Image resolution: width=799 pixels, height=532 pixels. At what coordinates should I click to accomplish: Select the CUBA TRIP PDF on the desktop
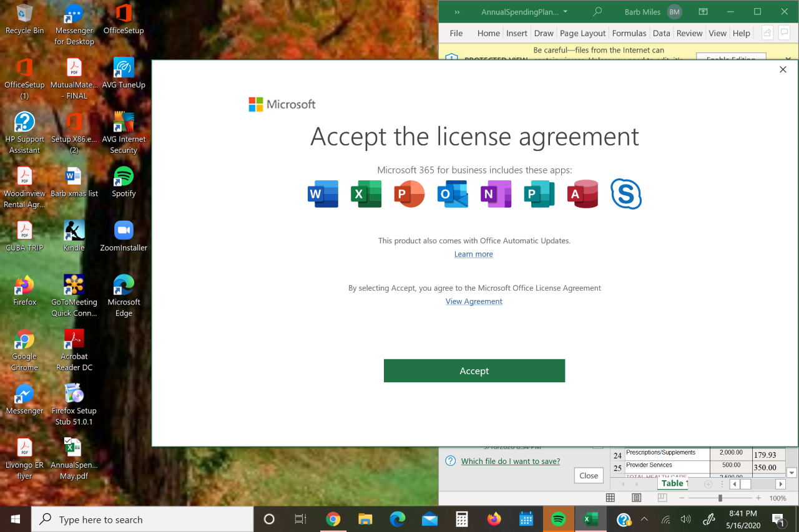(x=24, y=236)
